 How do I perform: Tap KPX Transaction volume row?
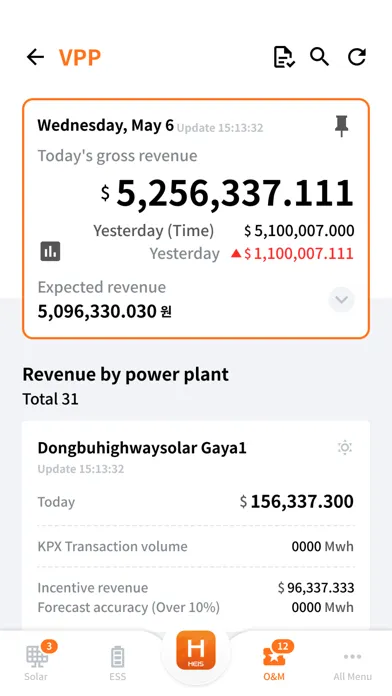[x=196, y=546]
